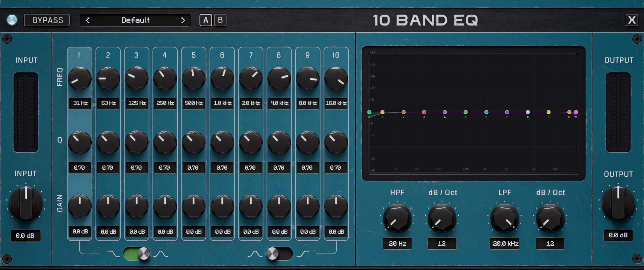Click the bell curve icon beside the green switch
The image size is (644, 270).
[x=161, y=254]
